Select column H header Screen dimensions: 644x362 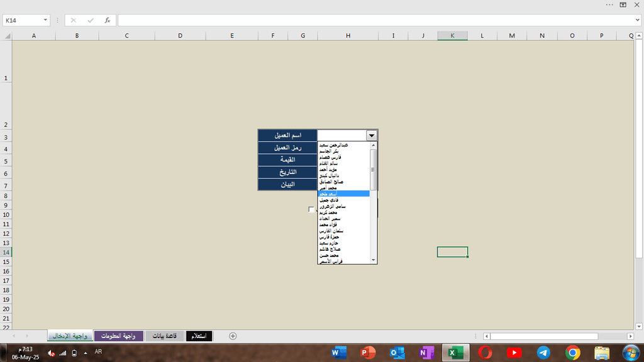pos(348,36)
